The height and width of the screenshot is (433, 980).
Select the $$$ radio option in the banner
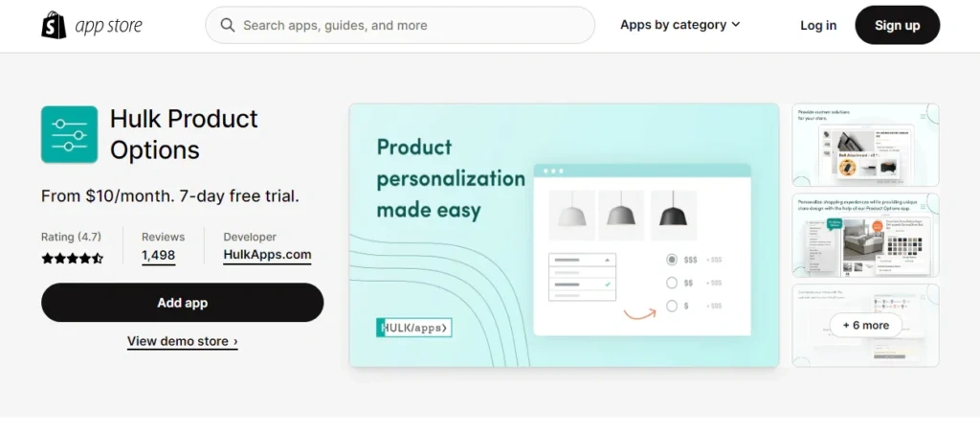point(672,260)
